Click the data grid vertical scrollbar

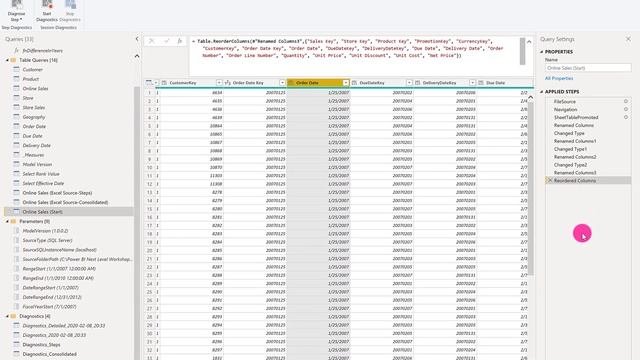pyautogui.click(x=531, y=188)
